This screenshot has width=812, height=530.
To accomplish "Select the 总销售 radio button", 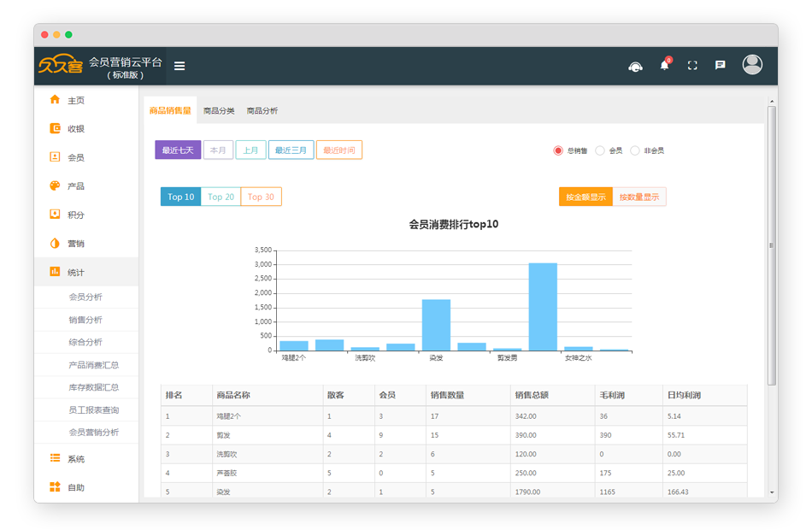I will (x=558, y=150).
